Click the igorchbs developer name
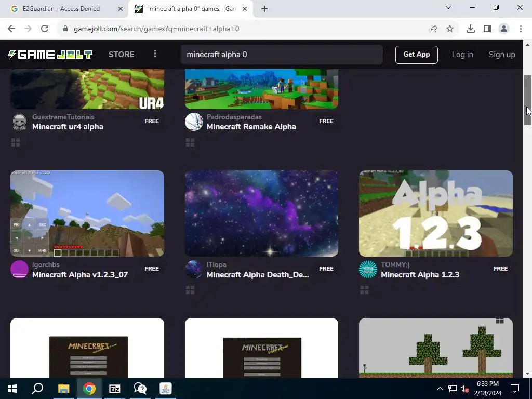532x399 pixels. coord(46,264)
